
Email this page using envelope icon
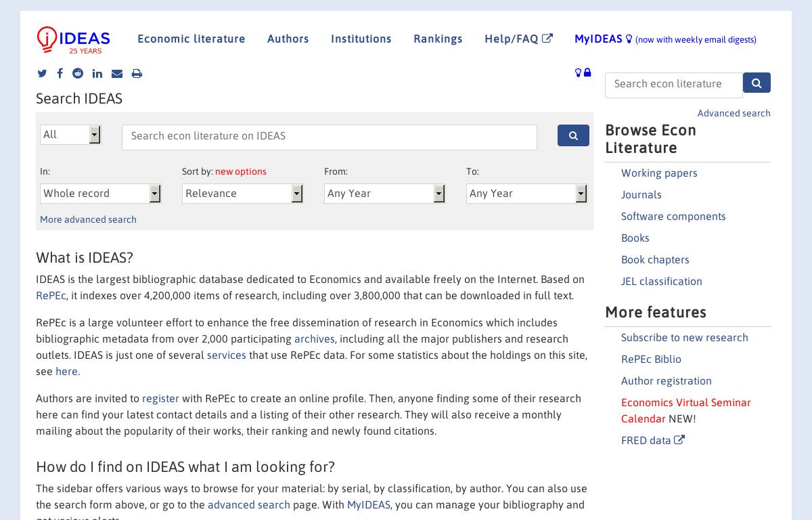coord(117,74)
